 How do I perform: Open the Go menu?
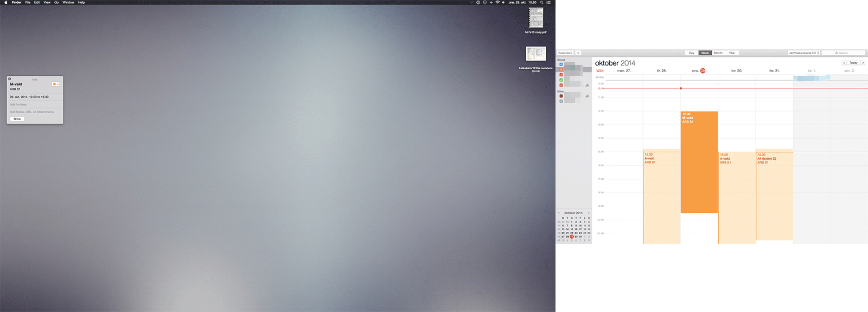(x=56, y=2)
